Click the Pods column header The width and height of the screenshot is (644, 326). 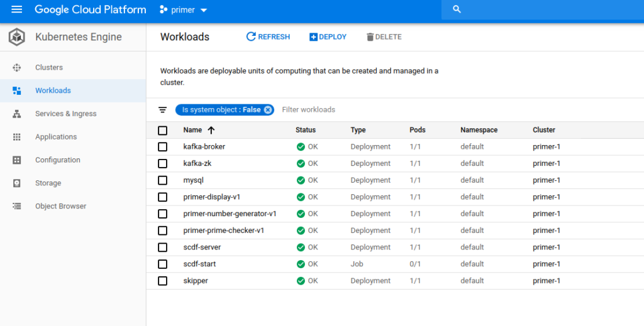[x=418, y=130]
